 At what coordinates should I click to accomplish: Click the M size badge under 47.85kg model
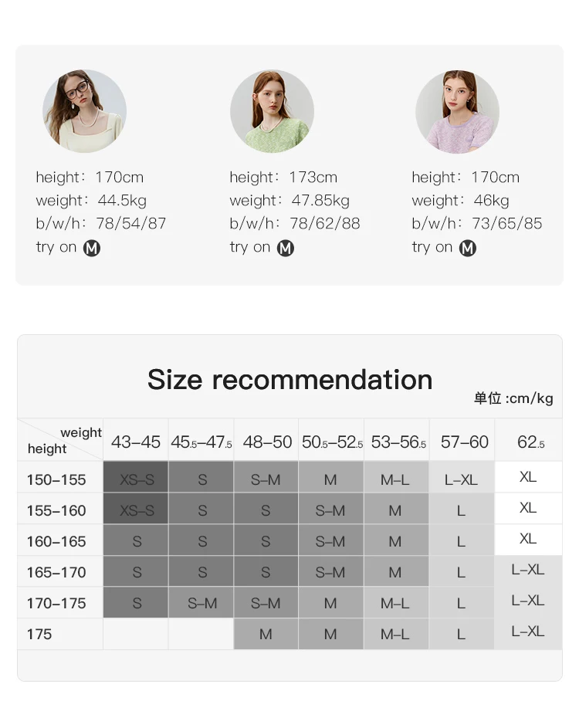[x=286, y=248]
